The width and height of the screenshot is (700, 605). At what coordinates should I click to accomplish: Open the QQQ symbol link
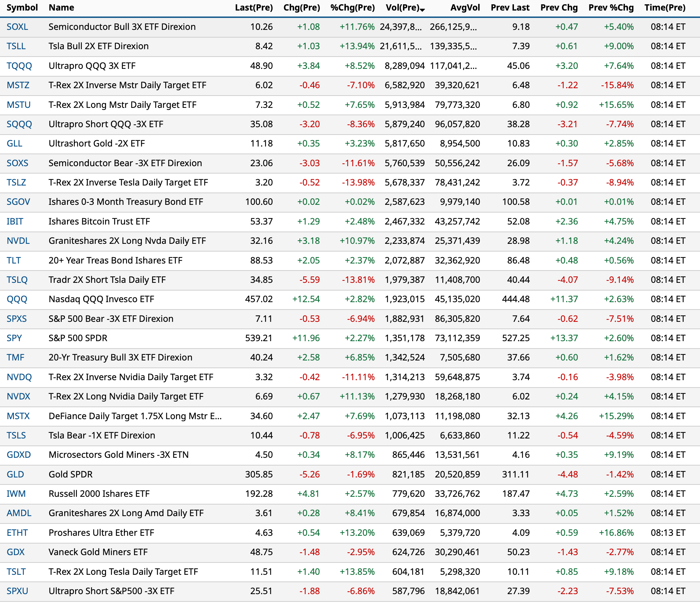coord(17,299)
